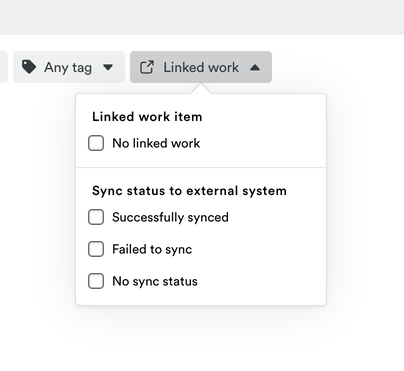Enable the Successfully synced checkbox
Viewport: 404px width, 371px height.
coord(96,217)
